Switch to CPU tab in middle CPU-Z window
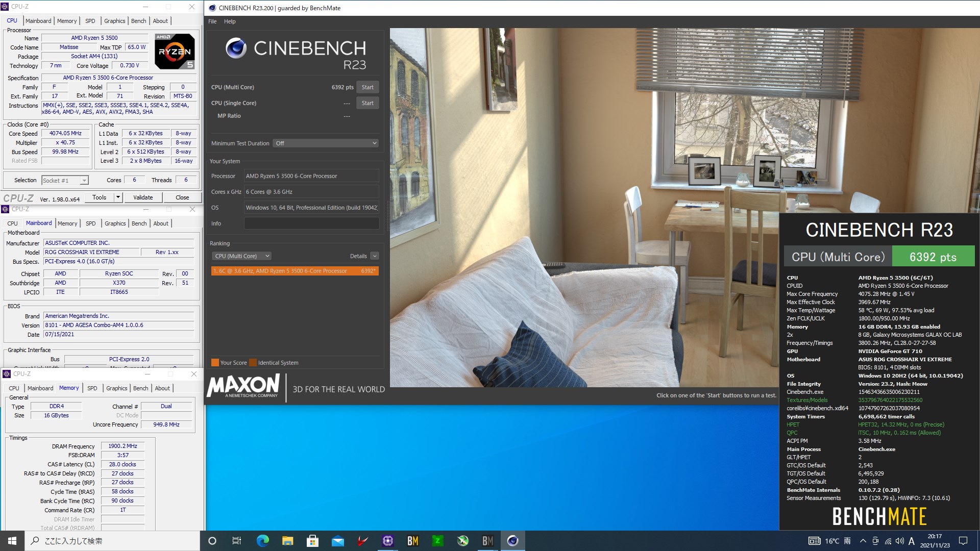The image size is (980, 551). (x=12, y=223)
